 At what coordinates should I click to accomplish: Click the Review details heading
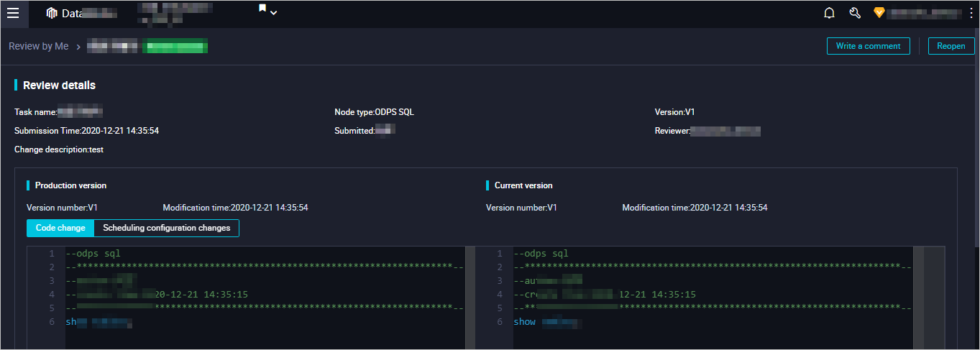[x=59, y=85]
